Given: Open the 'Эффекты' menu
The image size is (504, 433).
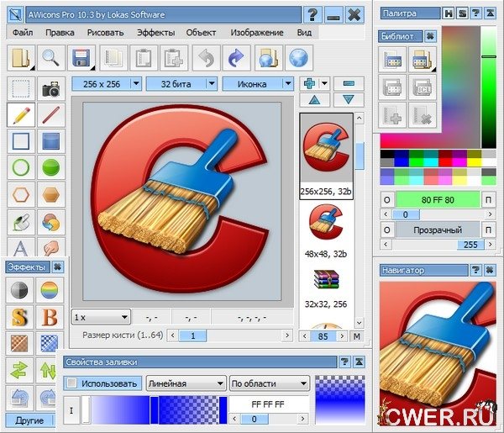Looking at the screenshot, I should point(155,32).
